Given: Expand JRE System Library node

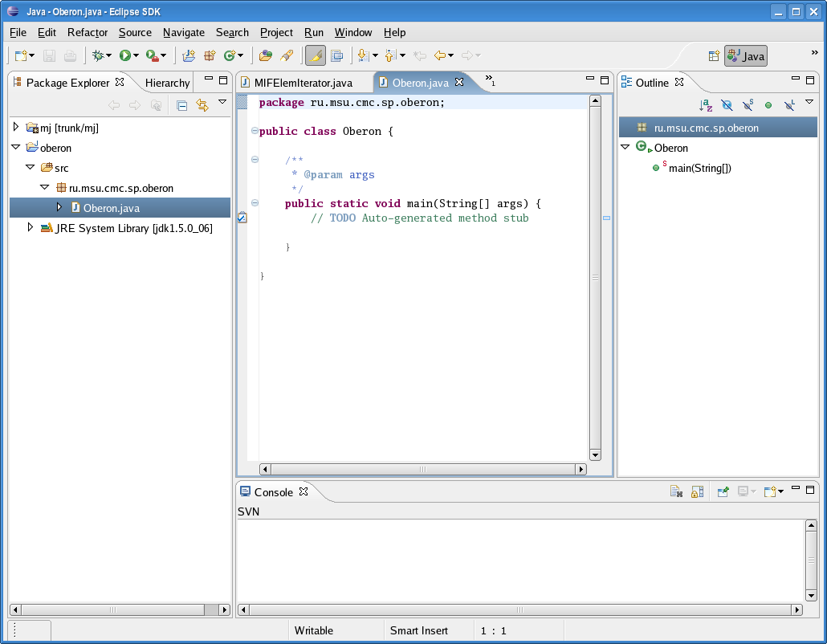Looking at the screenshot, I should 31,228.
